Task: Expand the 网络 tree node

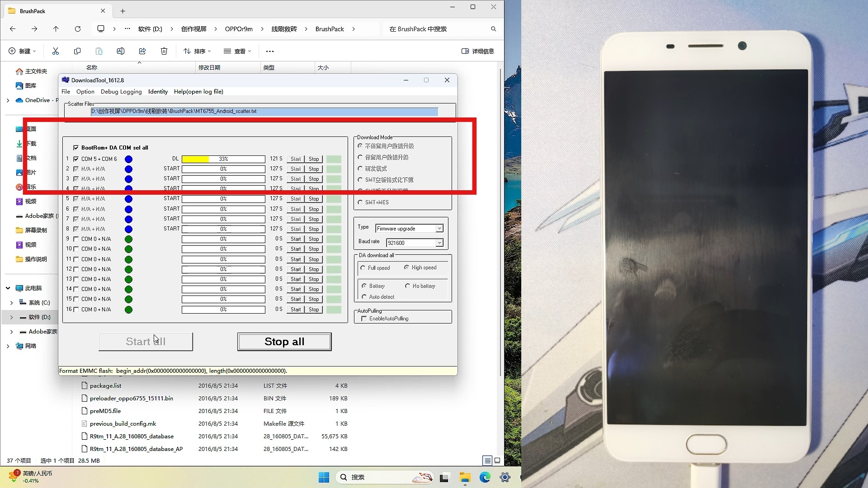Action: pyautogui.click(x=8, y=346)
